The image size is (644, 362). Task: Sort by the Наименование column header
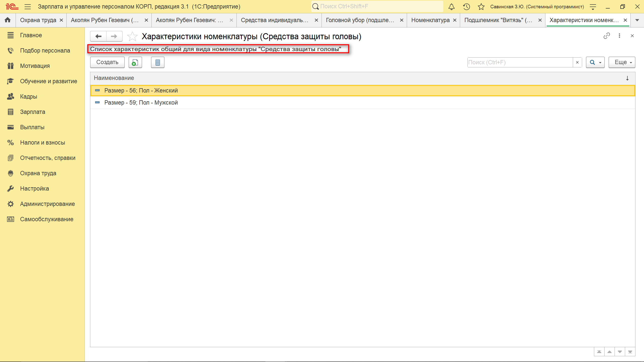coord(114,78)
